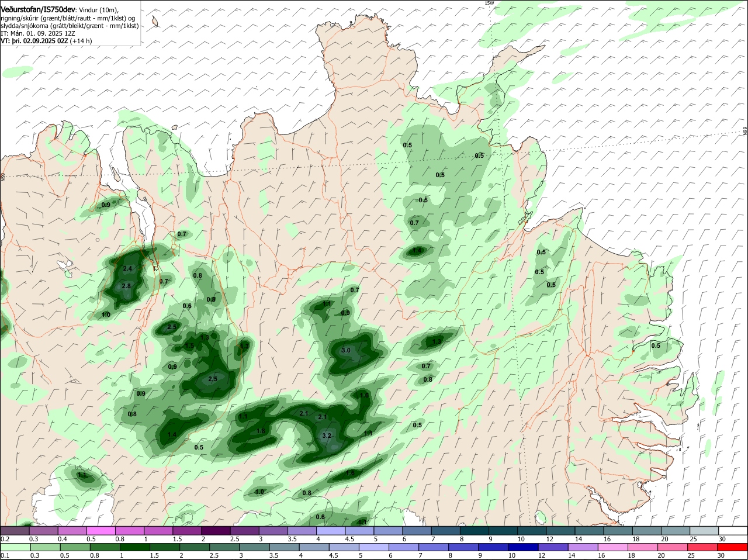Select the 1.8 precipitation value on map
The height and width of the screenshot is (560, 748).
(x=261, y=431)
